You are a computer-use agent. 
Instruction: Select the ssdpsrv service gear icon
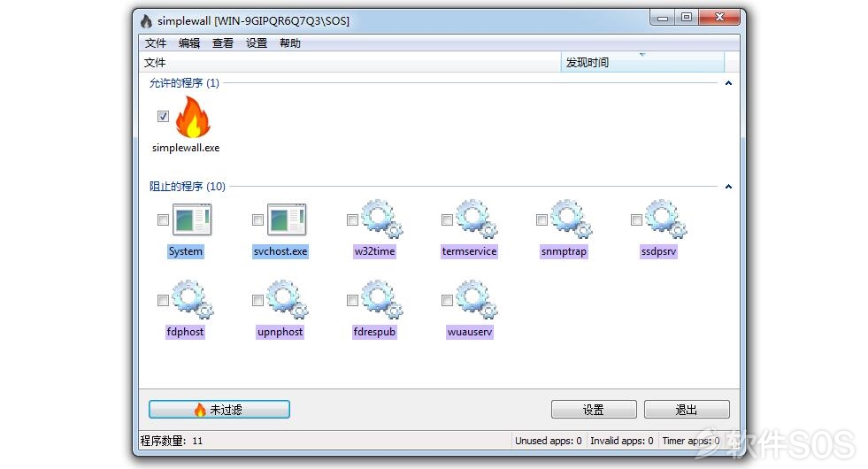tap(666, 219)
